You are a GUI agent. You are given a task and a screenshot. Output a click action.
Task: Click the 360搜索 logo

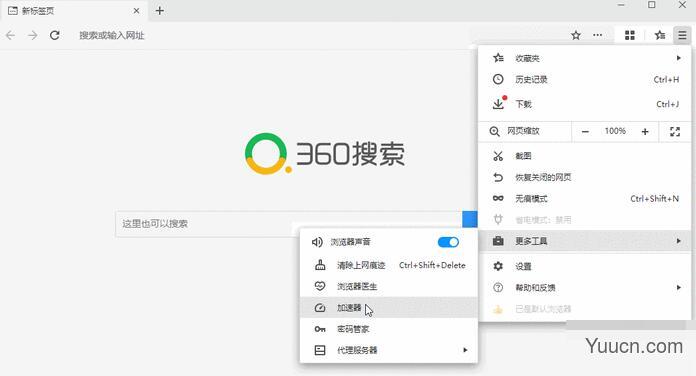click(x=324, y=154)
